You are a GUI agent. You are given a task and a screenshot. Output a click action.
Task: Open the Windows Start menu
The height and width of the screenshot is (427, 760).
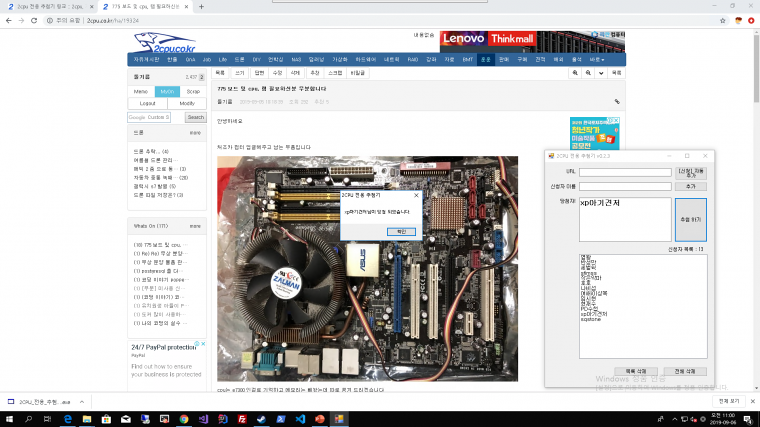click(9, 419)
